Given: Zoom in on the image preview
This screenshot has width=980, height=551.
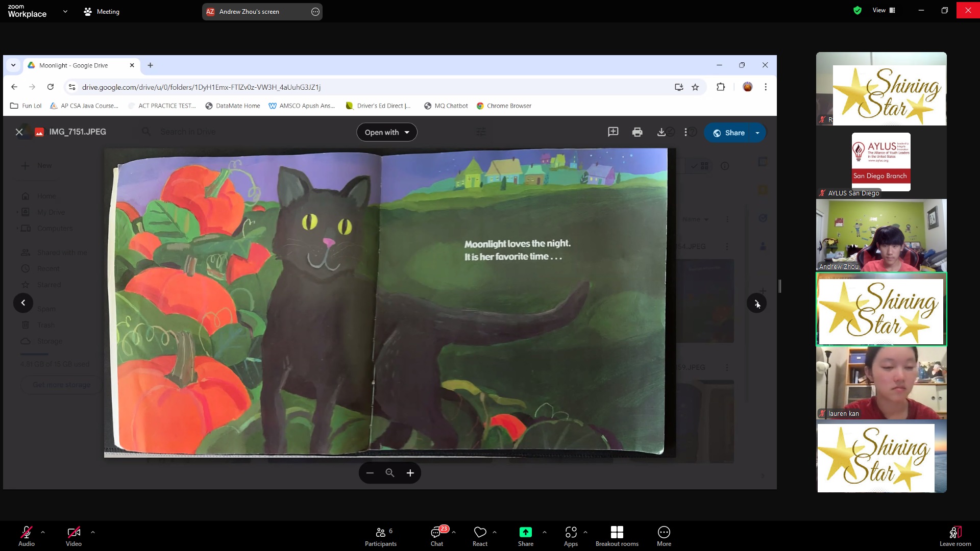Looking at the screenshot, I should coord(410,473).
